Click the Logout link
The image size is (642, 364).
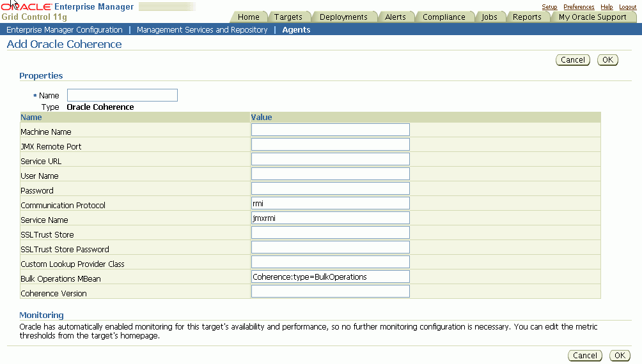tap(628, 7)
